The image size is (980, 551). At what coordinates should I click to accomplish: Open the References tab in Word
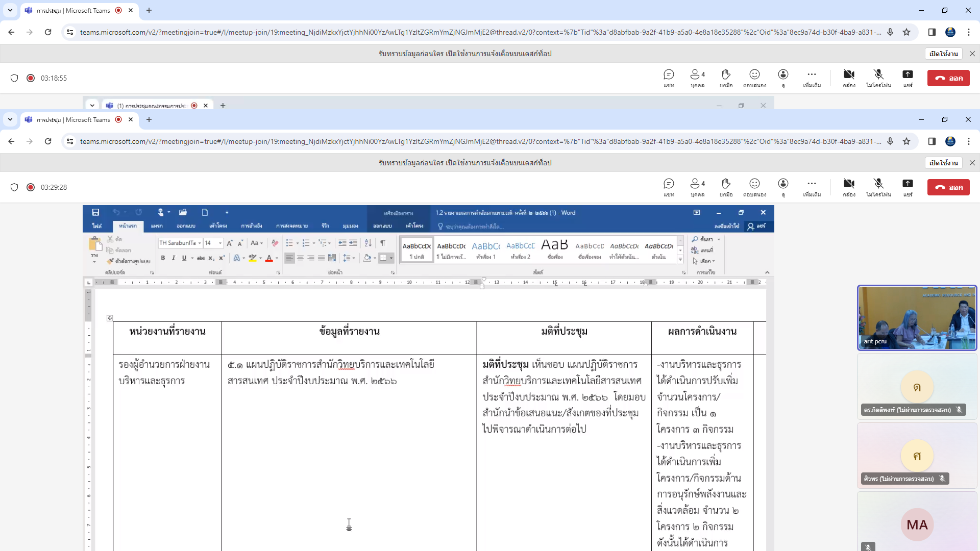tap(252, 226)
